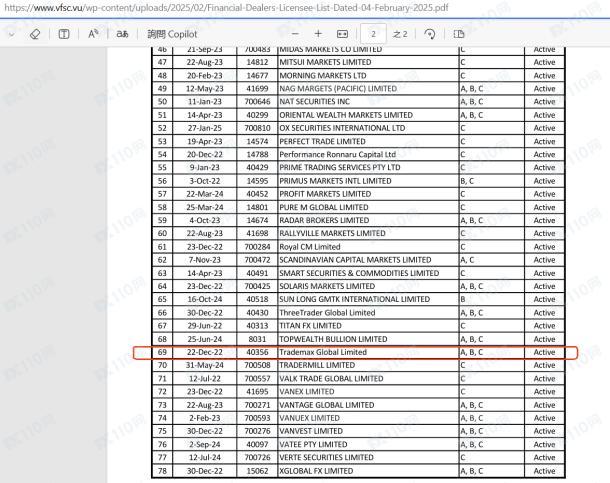This screenshot has height=483, width=610.
Task: Select the Erase tool in PDF toolbar
Action: (35, 34)
